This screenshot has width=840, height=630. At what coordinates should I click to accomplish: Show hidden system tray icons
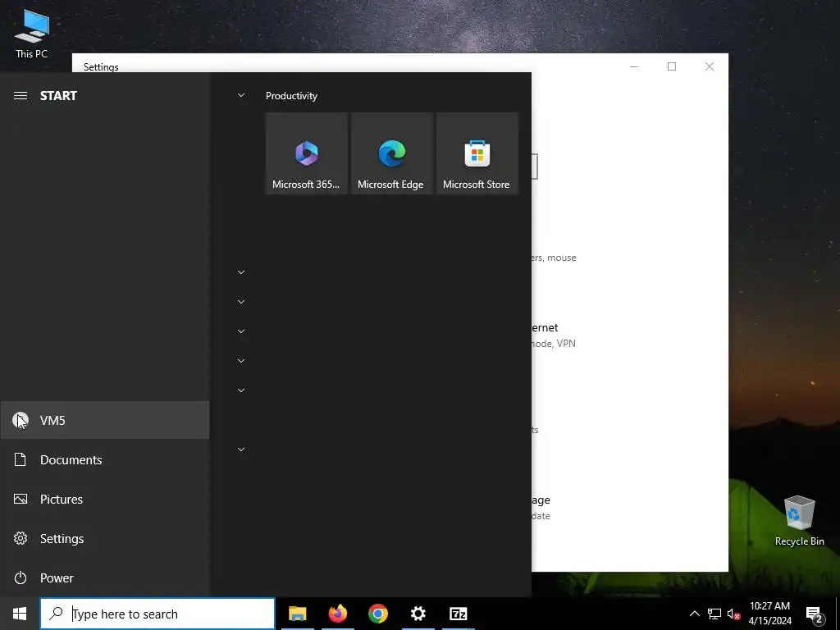pyautogui.click(x=694, y=614)
